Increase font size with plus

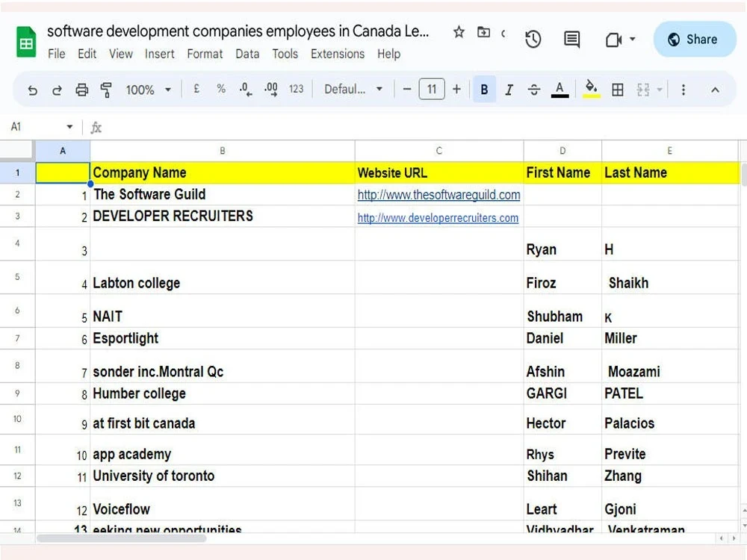[x=456, y=89]
